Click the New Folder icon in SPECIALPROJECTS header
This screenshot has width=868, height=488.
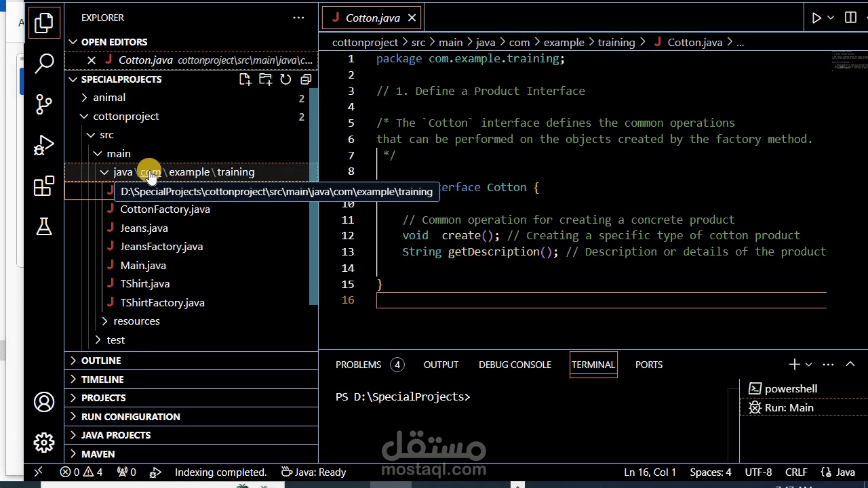pos(265,79)
